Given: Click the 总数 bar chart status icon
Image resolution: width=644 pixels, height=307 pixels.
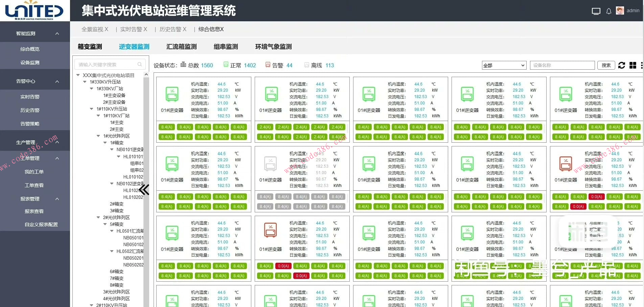Looking at the screenshot, I should 183,65.
